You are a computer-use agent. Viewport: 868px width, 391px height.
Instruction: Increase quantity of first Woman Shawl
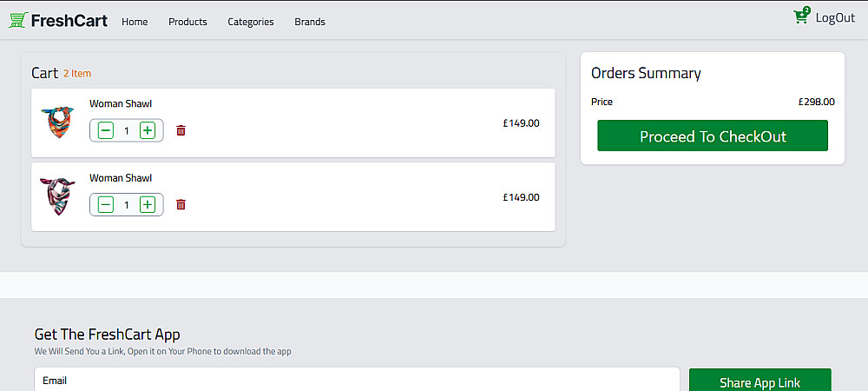coord(148,130)
